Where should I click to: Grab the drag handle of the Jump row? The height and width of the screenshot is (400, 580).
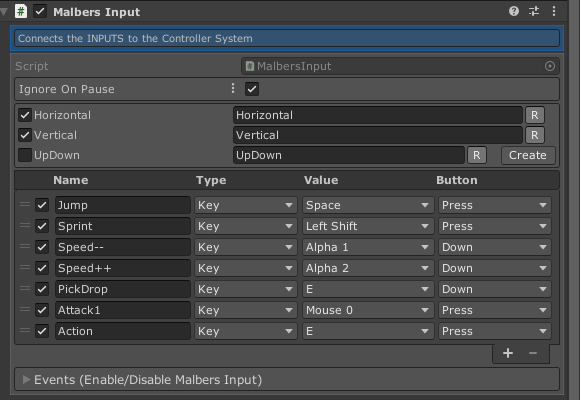[x=25, y=204]
